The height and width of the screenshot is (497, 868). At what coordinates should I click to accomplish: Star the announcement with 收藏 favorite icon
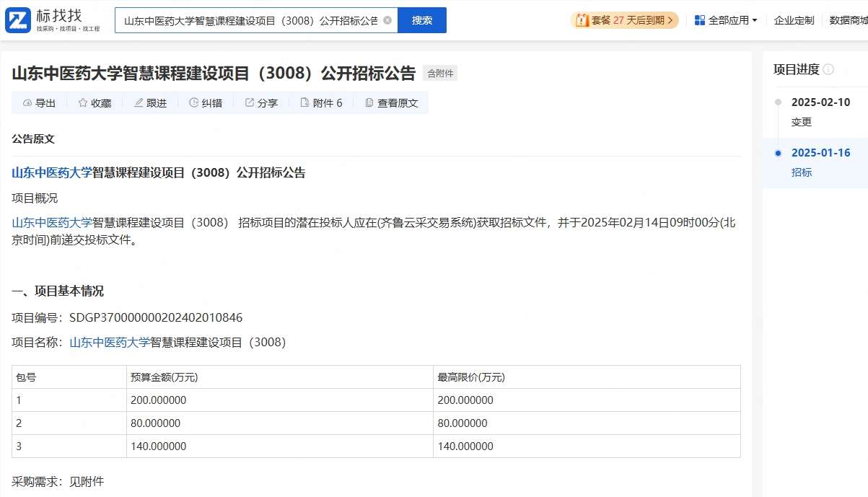tap(95, 102)
